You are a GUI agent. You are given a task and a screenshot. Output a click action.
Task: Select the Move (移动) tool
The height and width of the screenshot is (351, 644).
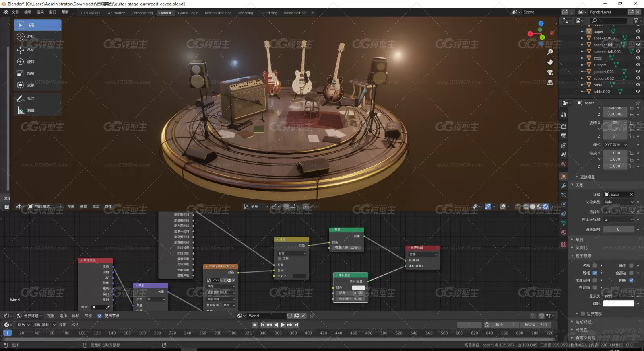point(38,50)
